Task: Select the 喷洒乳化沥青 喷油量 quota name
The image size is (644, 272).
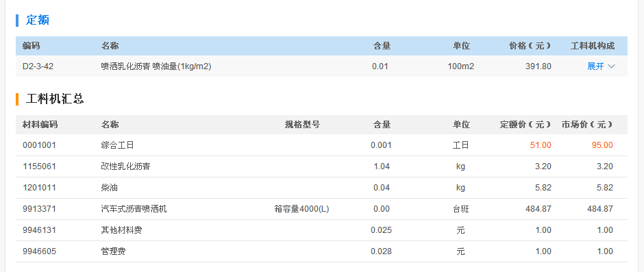Action: click(x=156, y=66)
